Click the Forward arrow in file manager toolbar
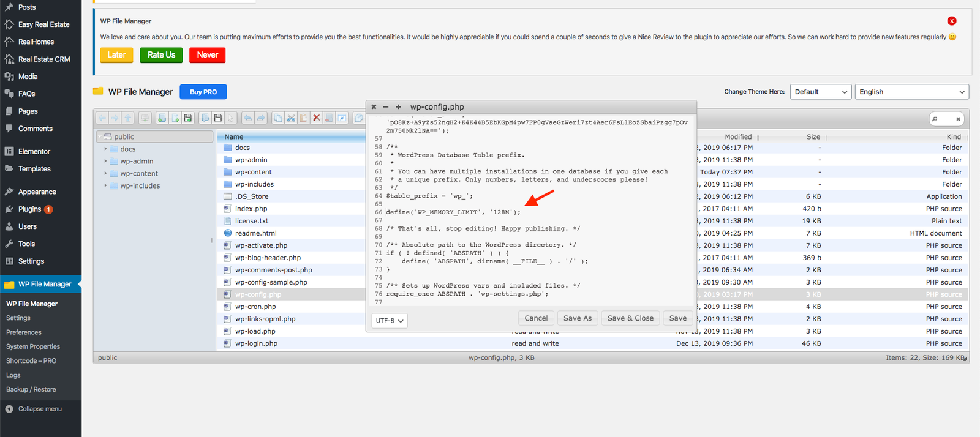The width and height of the screenshot is (980, 437). (x=115, y=118)
